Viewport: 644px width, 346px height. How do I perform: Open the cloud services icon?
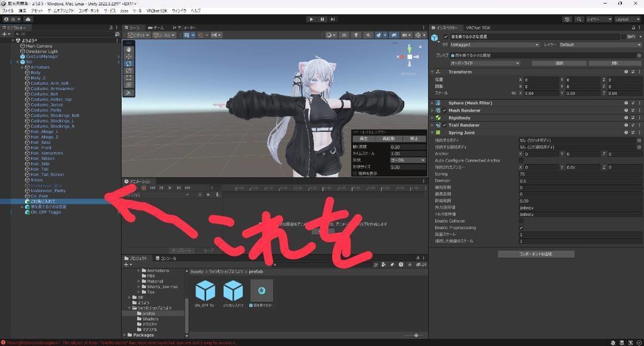pyautogui.click(x=28, y=20)
